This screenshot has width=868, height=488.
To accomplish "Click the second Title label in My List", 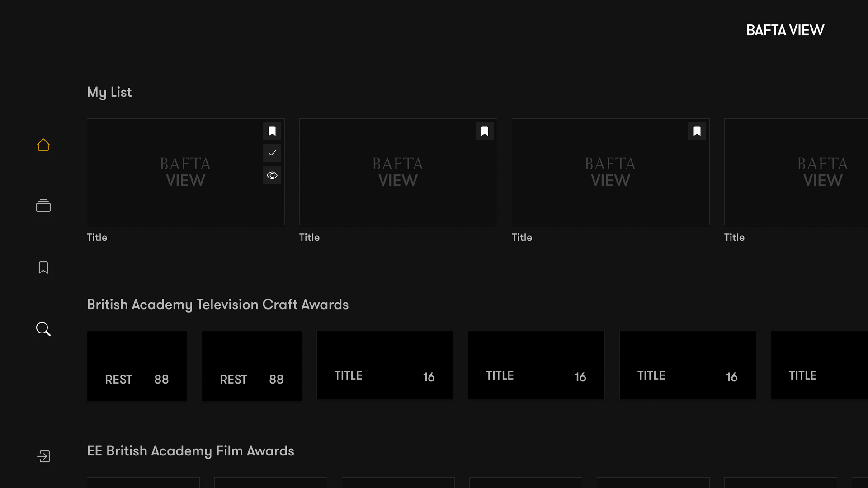I will pyautogui.click(x=309, y=237).
